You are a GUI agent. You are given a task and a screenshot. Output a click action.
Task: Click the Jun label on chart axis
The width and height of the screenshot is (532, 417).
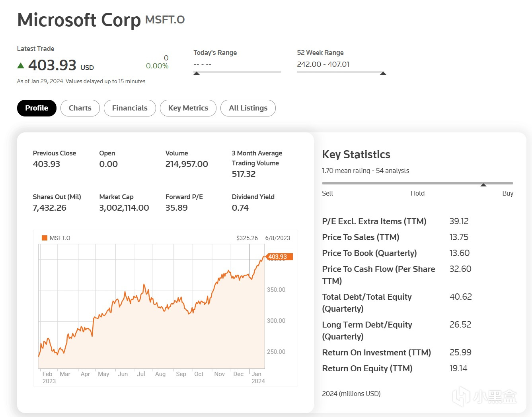[x=123, y=374]
